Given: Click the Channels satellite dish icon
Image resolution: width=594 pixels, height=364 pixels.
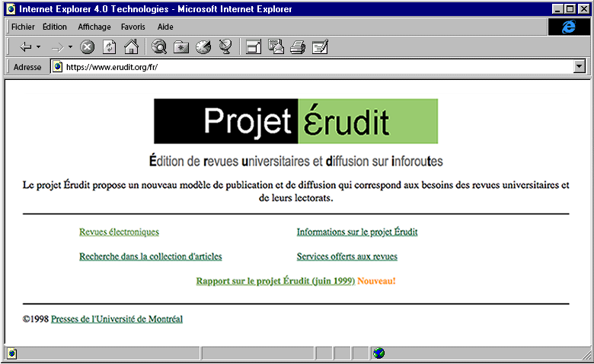Looking at the screenshot, I should click(225, 47).
